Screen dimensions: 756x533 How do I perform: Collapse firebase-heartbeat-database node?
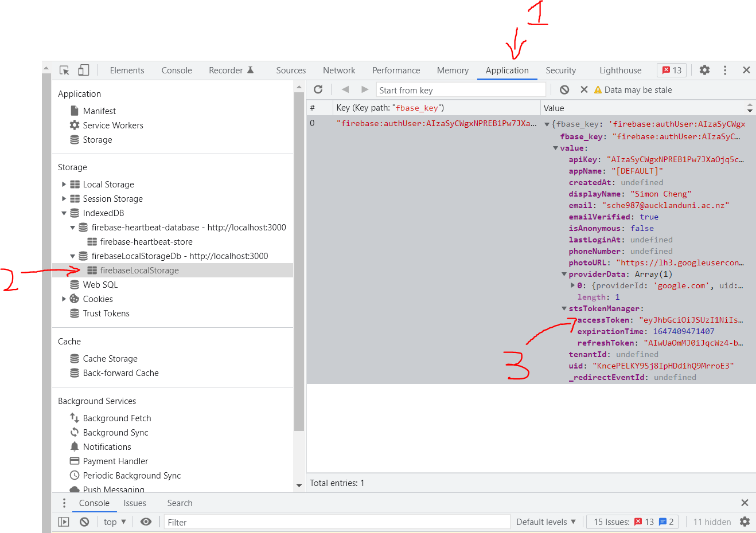pyautogui.click(x=72, y=228)
